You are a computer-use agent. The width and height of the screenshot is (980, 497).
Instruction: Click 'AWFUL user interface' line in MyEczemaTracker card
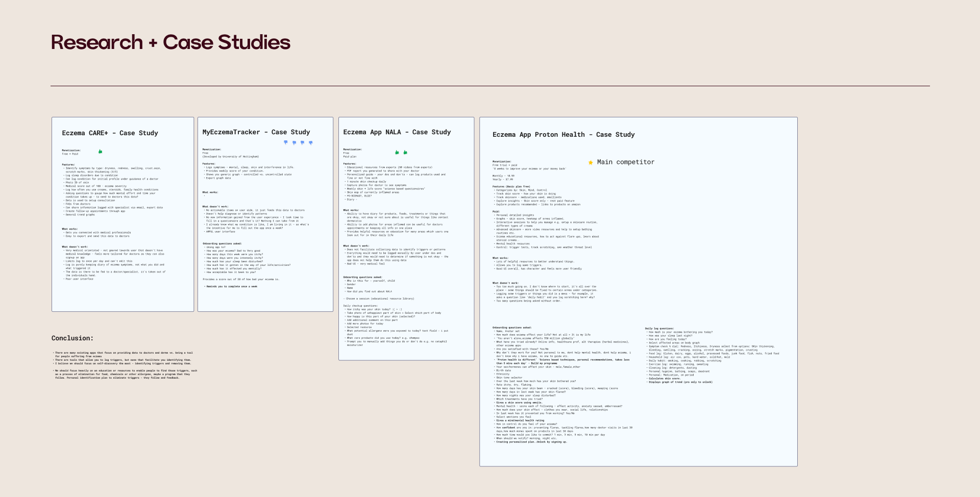pyautogui.click(x=220, y=232)
